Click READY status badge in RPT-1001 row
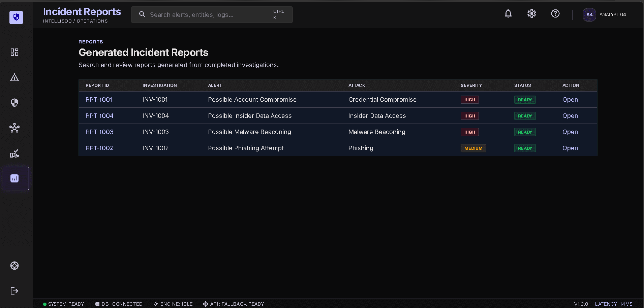This screenshot has height=308, width=644. [x=525, y=100]
